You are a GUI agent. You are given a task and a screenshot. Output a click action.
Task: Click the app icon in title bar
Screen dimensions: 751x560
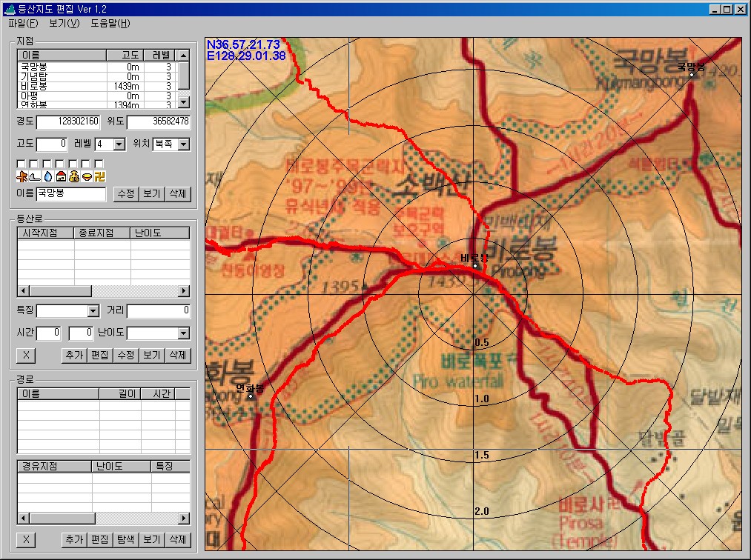[9, 9]
